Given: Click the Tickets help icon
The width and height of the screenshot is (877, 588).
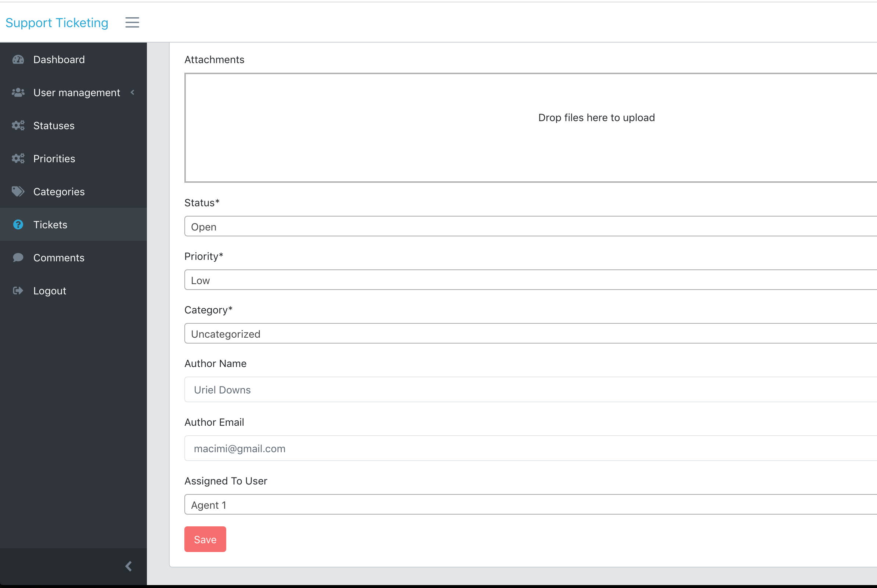Looking at the screenshot, I should 18,224.
